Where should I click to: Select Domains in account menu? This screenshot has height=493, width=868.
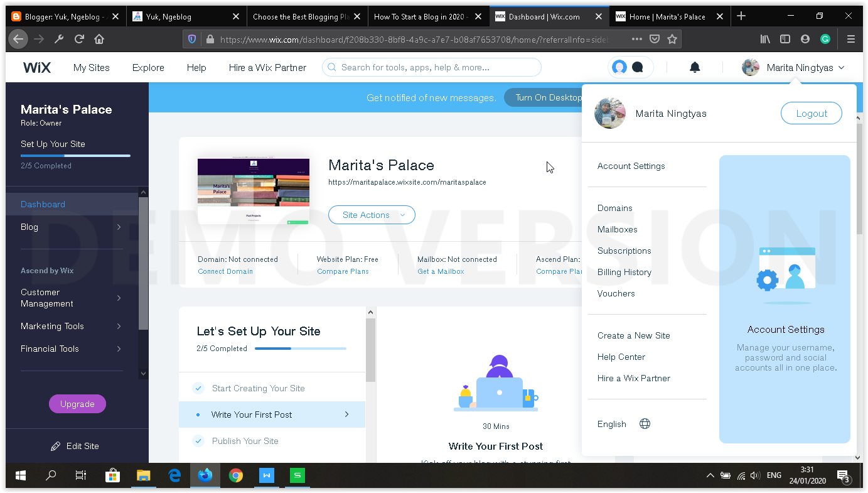(x=615, y=208)
